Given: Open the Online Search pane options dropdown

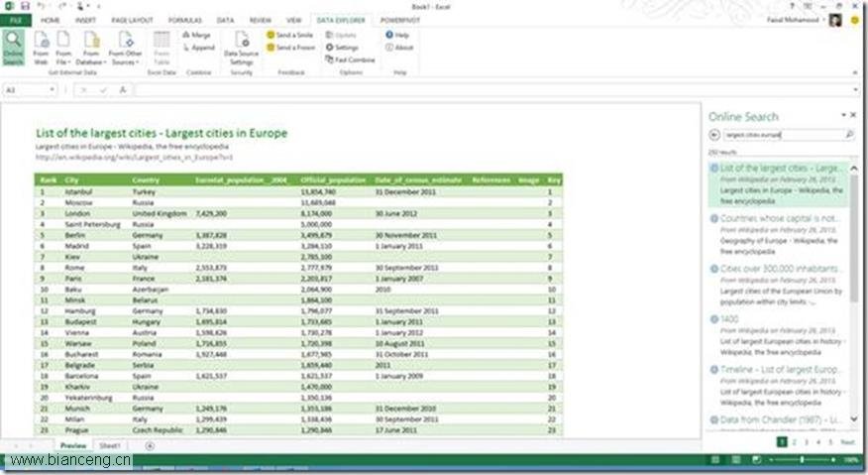Looking at the screenshot, I should point(843,115).
